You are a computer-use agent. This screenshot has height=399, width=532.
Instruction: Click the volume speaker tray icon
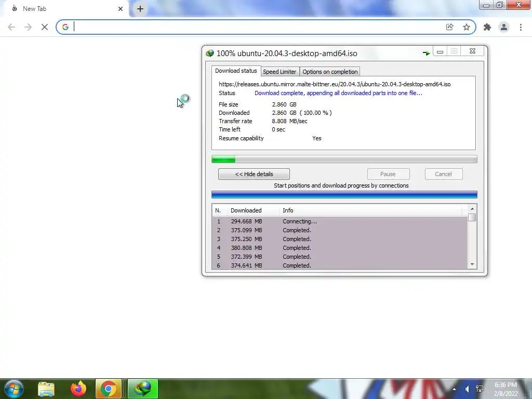coord(468,389)
